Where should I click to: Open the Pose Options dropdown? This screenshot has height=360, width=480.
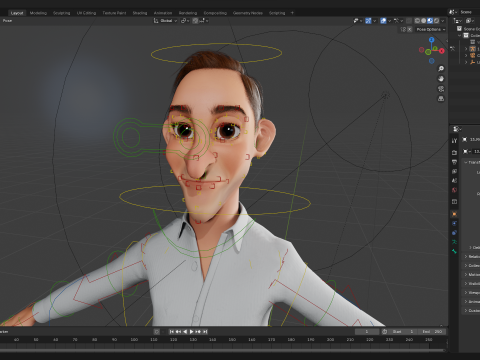click(431, 29)
